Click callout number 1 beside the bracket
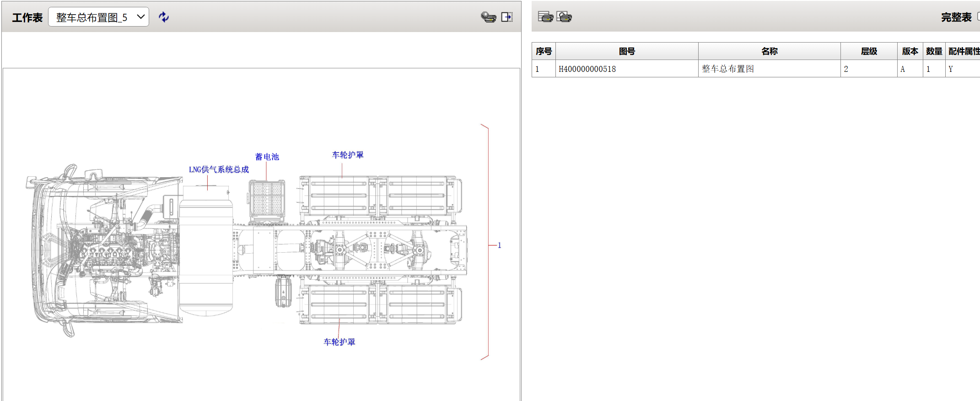 pyautogui.click(x=499, y=245)
